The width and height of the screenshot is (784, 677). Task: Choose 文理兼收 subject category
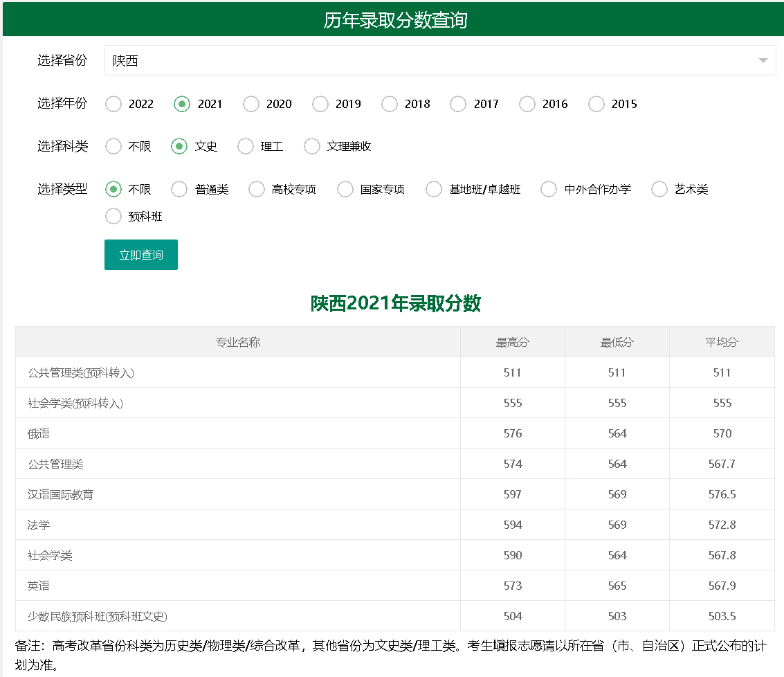pyautogui.click(x=311, y=147)
